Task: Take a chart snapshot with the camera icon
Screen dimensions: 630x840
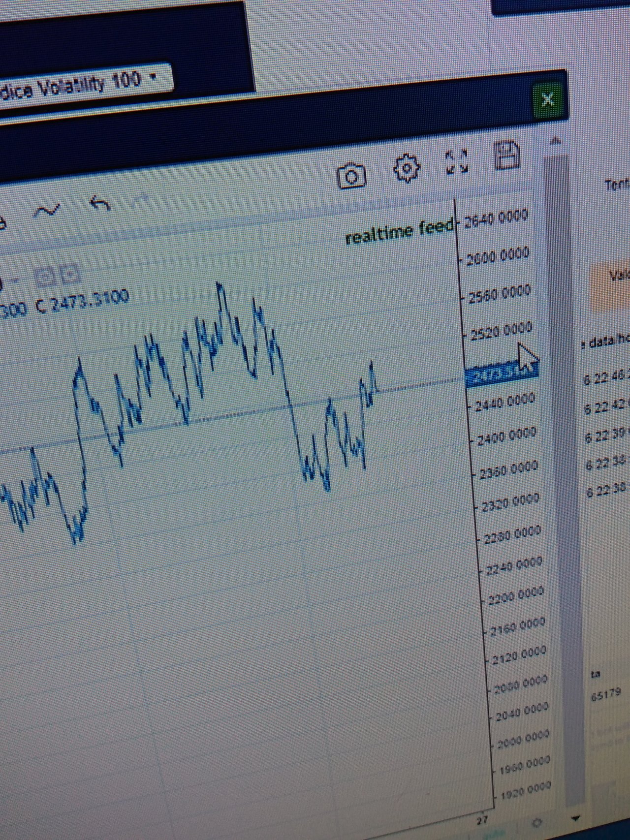Action: (351, 175)
